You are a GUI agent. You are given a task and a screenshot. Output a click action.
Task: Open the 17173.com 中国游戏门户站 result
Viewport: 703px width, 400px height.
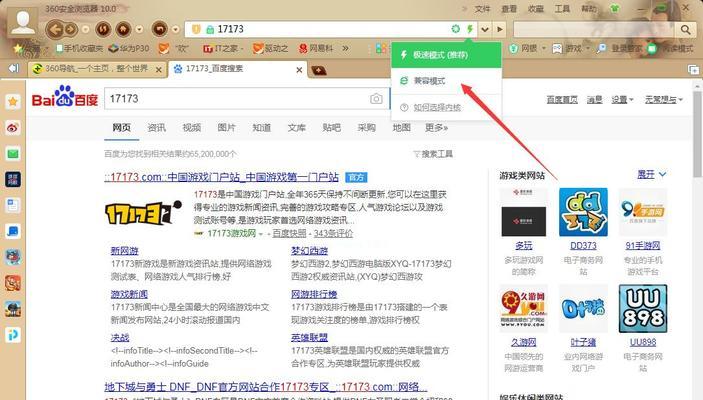(x=221, y=177)
